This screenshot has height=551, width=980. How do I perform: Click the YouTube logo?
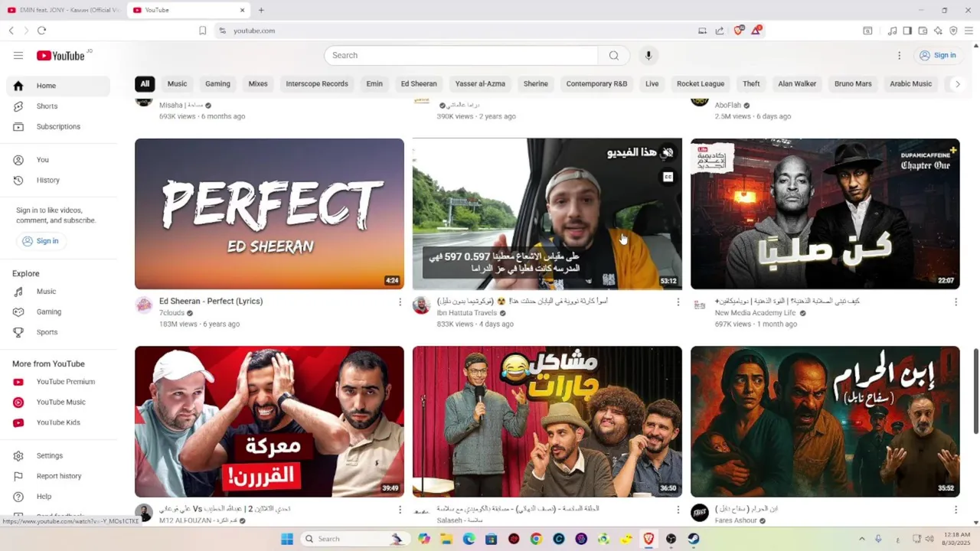pyautogui.click(x=60, y=55)
